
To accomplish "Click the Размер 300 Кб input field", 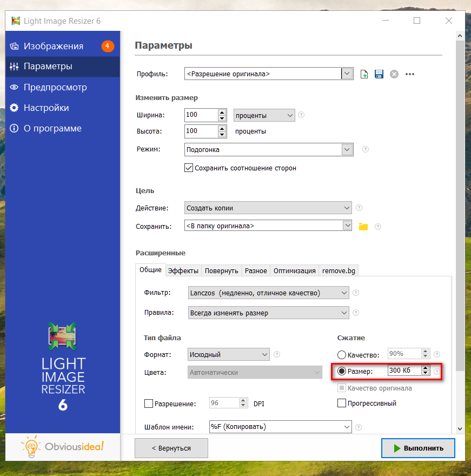I will click(x=404, y=371).
